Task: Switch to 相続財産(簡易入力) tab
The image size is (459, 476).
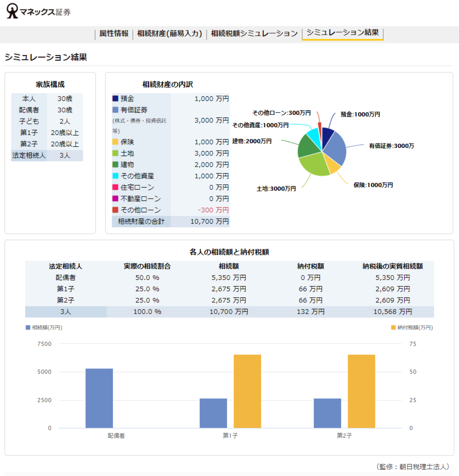Action: (170, 33)
